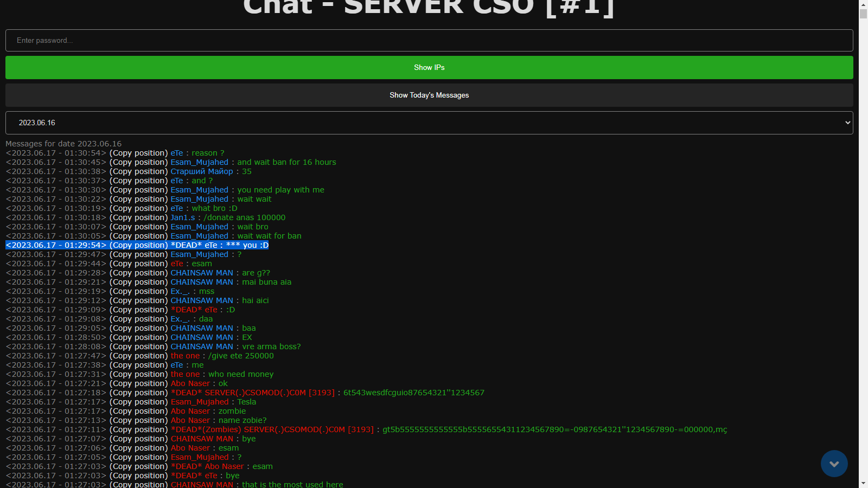Click the scrollbar up arrow
868x488 pixels.
tap(863, 4)
